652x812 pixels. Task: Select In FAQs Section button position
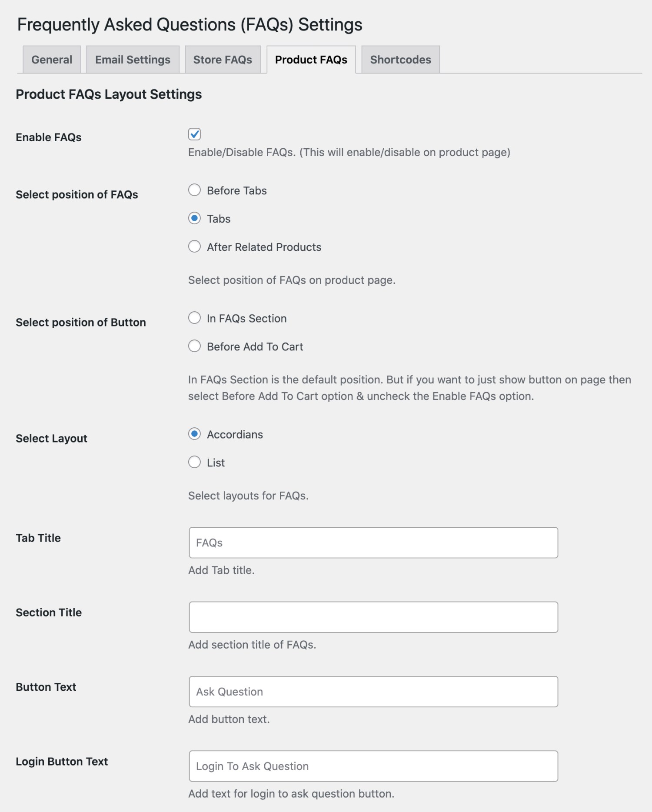point(194,318)
